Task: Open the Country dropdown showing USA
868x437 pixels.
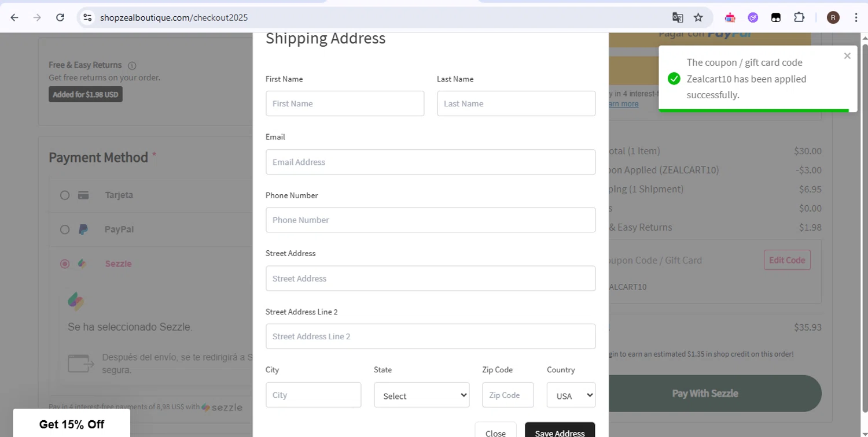Action: tap(571, 395)
